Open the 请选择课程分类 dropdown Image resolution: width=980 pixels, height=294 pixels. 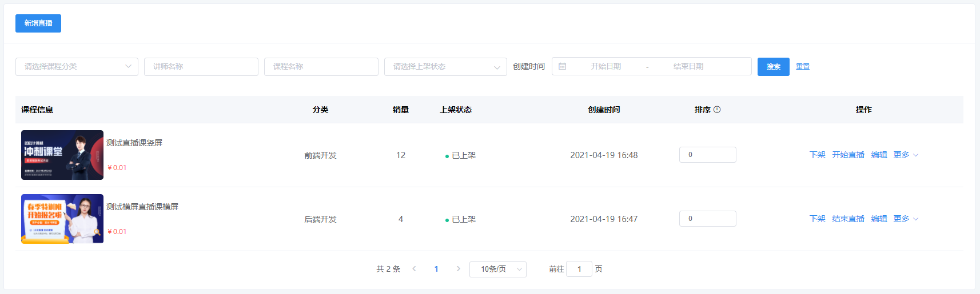(x=77, y=67)
